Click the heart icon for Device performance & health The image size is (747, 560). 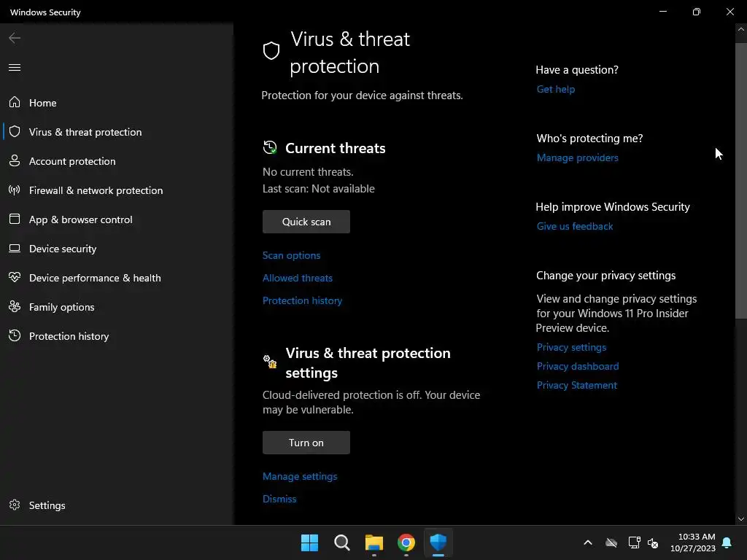(x=15, y=277)
